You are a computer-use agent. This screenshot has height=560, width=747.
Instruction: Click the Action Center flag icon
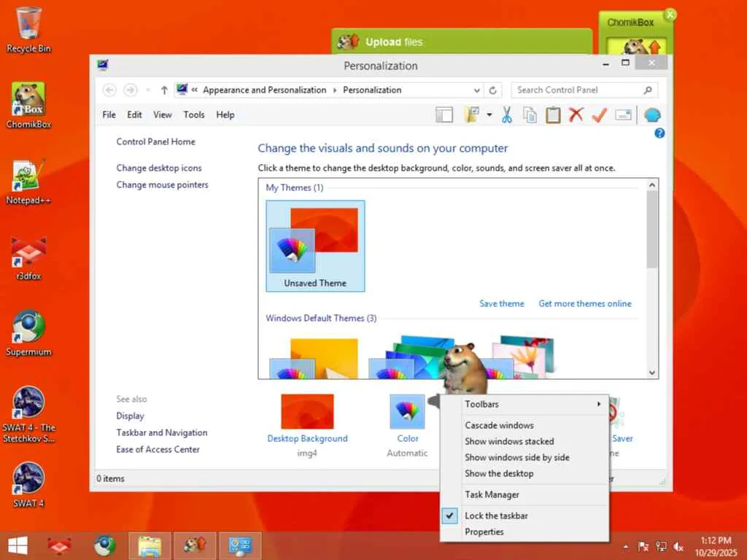coord(643,547)
